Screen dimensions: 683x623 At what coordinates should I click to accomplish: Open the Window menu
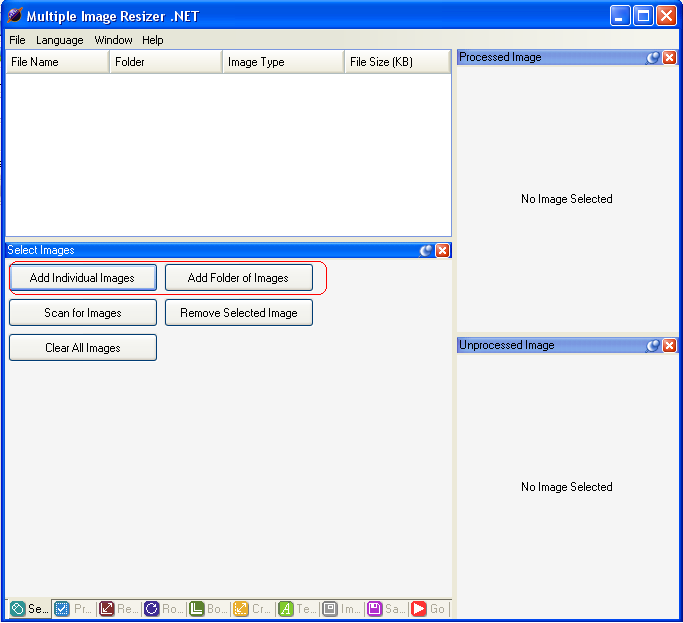click(x=113, y=40)
